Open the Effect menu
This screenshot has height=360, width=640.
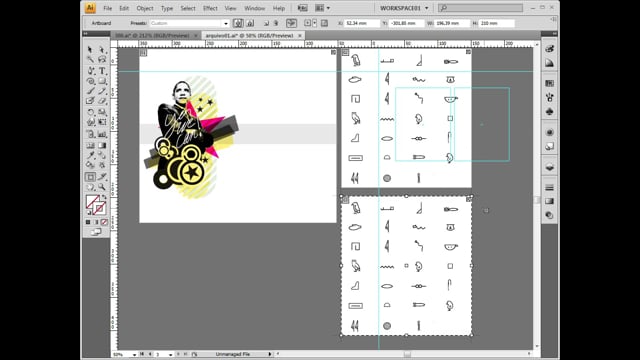point(210,8)
